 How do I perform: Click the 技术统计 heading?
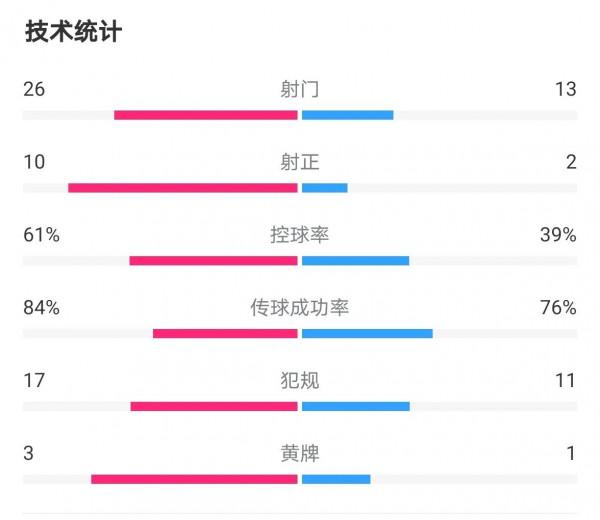[x=72, y=32]
